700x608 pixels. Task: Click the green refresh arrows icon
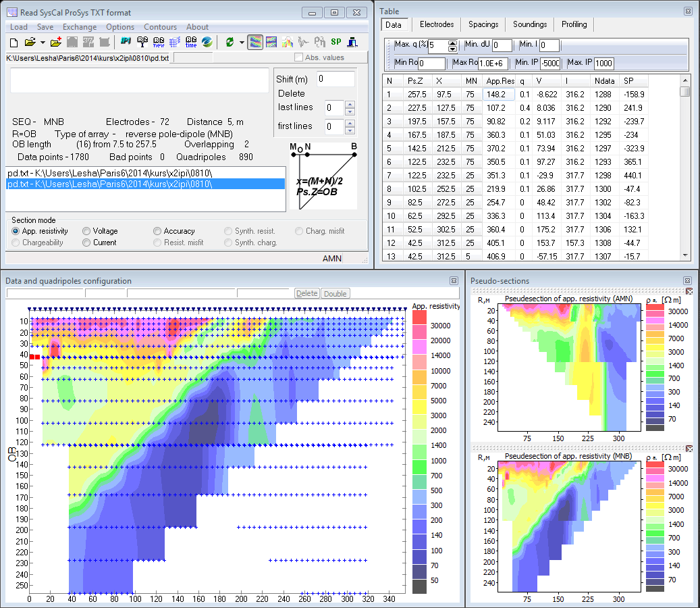pos(230,42)
